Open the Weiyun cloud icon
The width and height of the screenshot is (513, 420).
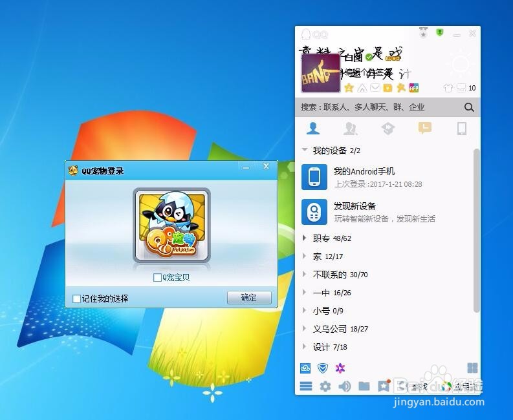(x=305, y=368)
